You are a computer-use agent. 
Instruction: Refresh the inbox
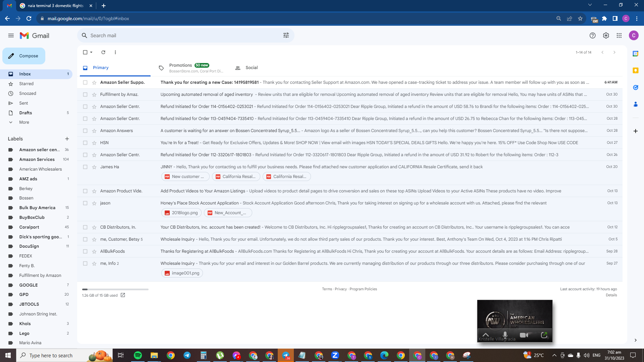pos(103,52)
